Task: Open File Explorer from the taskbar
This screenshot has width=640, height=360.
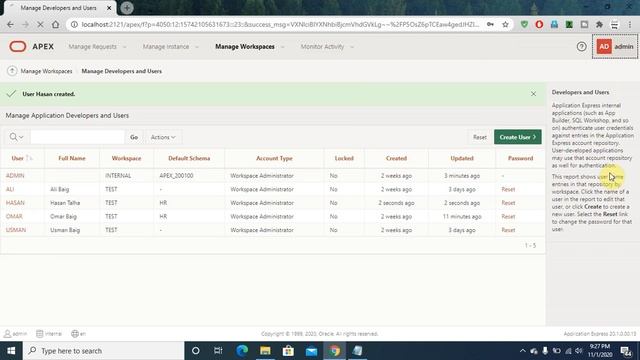Action: [265, 351]
